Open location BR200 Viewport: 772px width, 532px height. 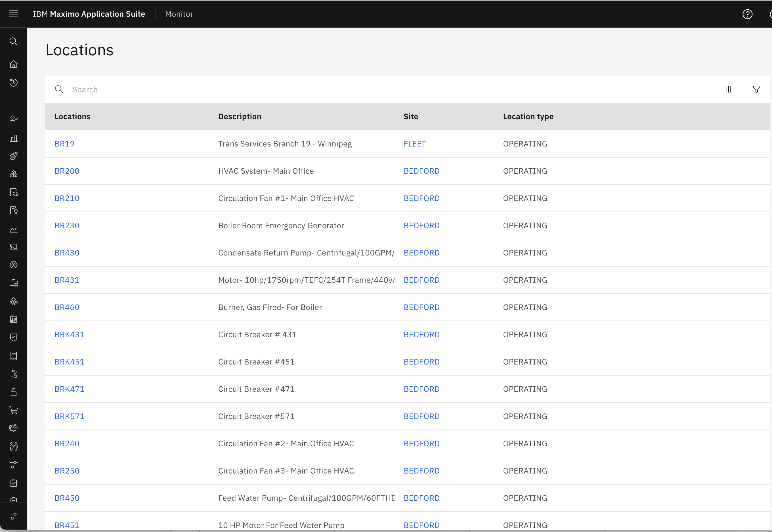point(67,171)
